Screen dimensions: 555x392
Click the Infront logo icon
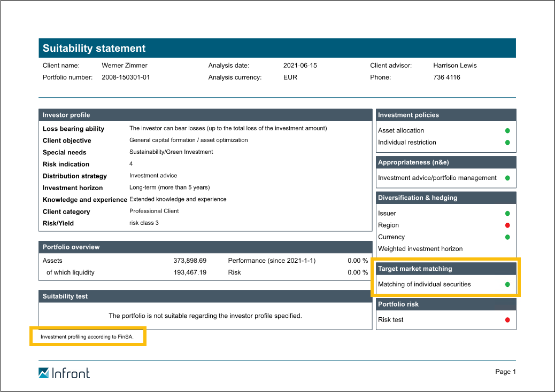(x=44, y=373)
